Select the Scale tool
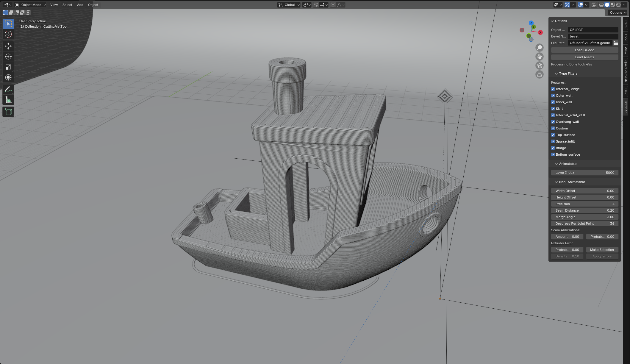 click(8, 67)
